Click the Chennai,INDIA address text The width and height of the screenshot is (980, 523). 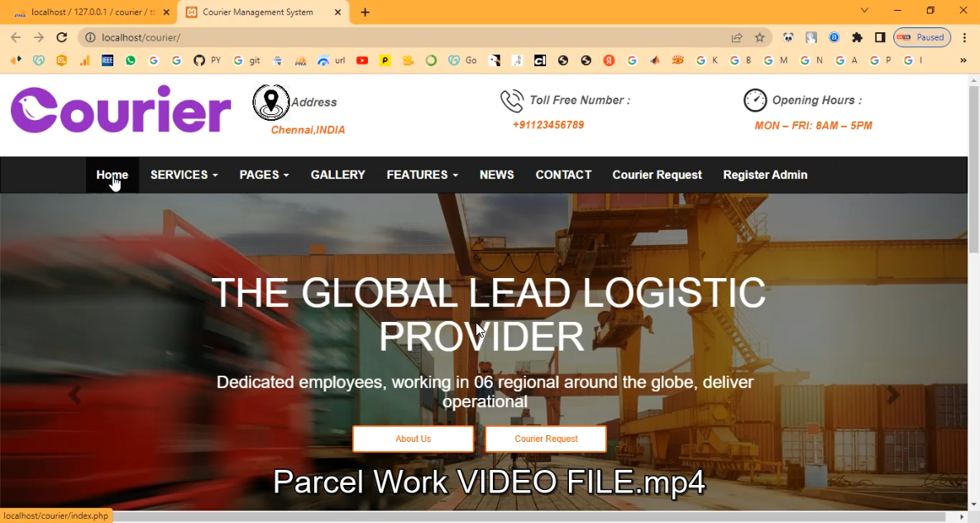tap(308, 130)
